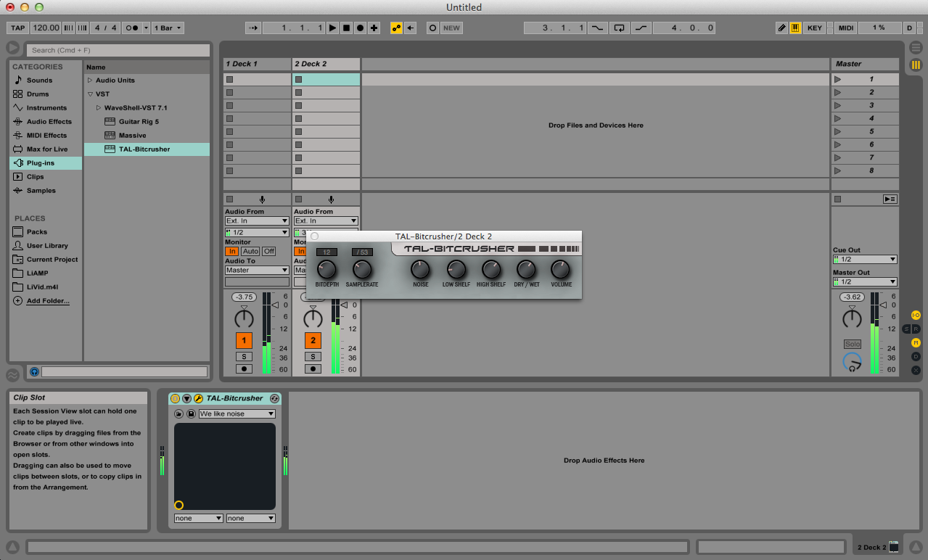The image size is (928, 560).
Task: Click the NEW scene capture button
Action: [451, 28]
